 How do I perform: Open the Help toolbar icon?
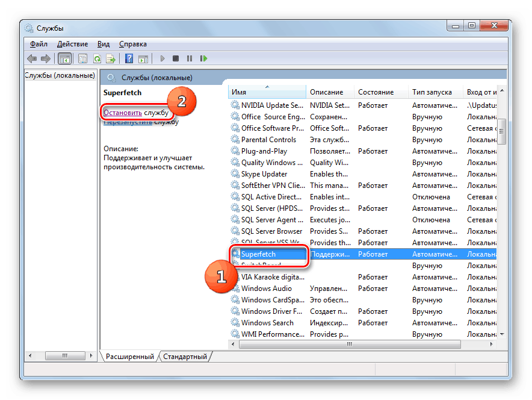pos(129,59)
